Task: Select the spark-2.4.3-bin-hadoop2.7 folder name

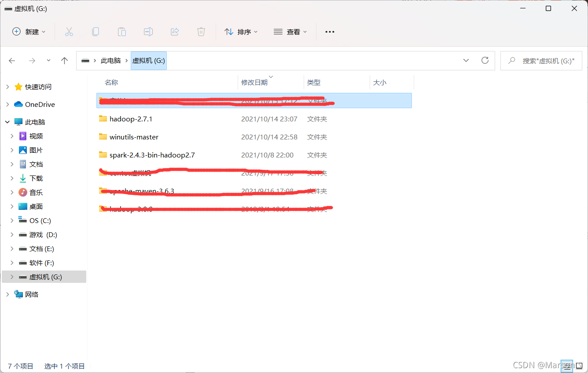Action: tap(152, 155)
